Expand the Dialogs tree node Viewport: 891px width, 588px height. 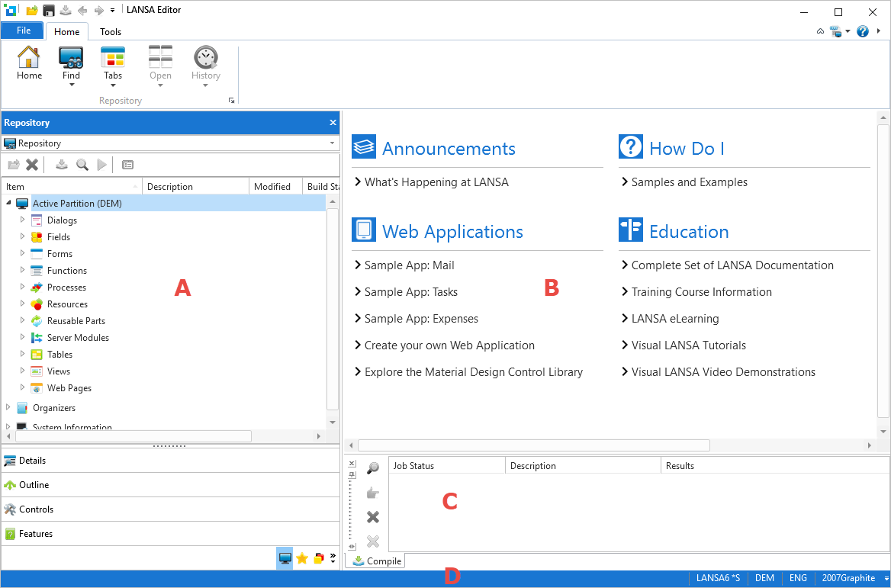[x=22, y=220]
